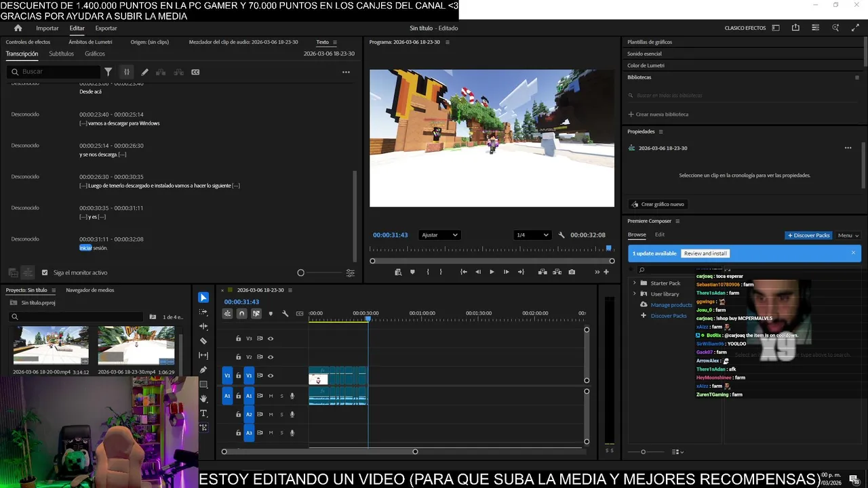Open the Propiedades panel menu
Screen dimensions: 868x488
point(660,131)
